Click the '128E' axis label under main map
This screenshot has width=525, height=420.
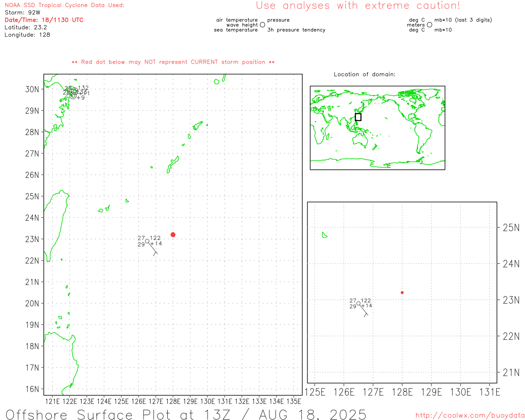point(173,402)
